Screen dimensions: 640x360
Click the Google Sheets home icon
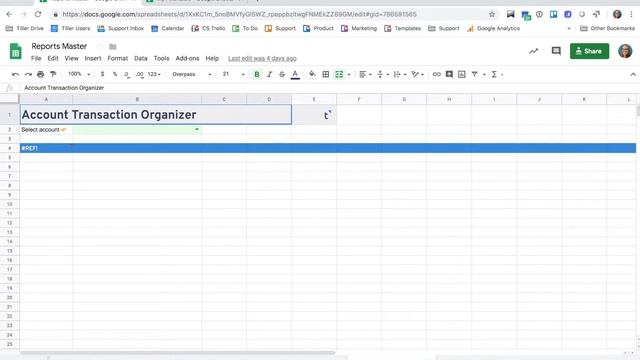(x=16, y=51)
